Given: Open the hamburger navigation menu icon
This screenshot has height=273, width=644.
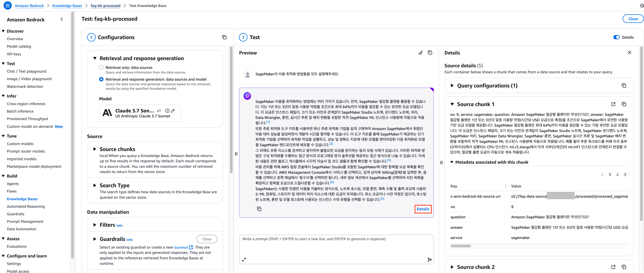Looking at the screenshot, I should point(8,5).
